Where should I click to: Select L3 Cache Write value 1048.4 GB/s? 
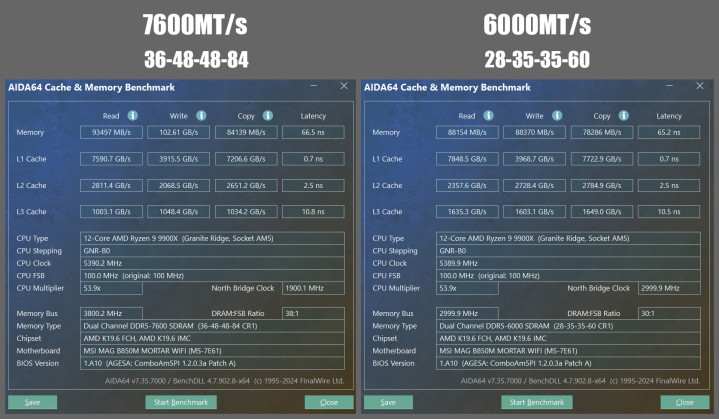click(178, 211)
